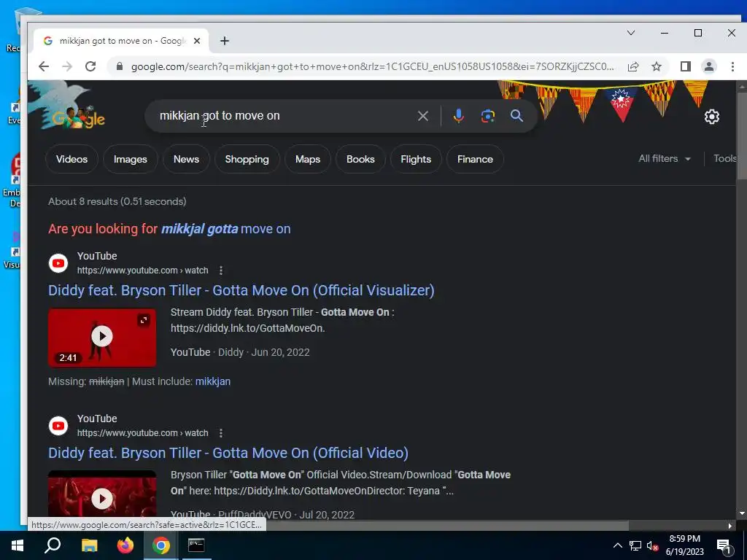
Task: Reload the current page
Action: (x=90, y=66)
